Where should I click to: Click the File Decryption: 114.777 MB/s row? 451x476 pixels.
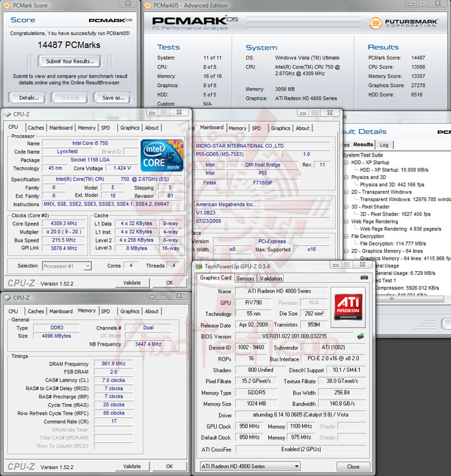[x=393, y=244]
